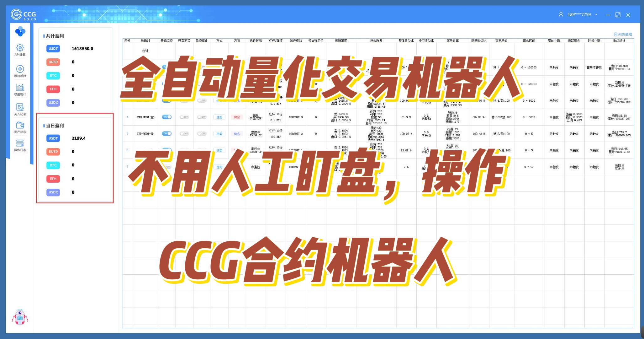Click 持:100/总:100 trade count cell
Viewport: 644px width, 339px height.
point(501,117)
